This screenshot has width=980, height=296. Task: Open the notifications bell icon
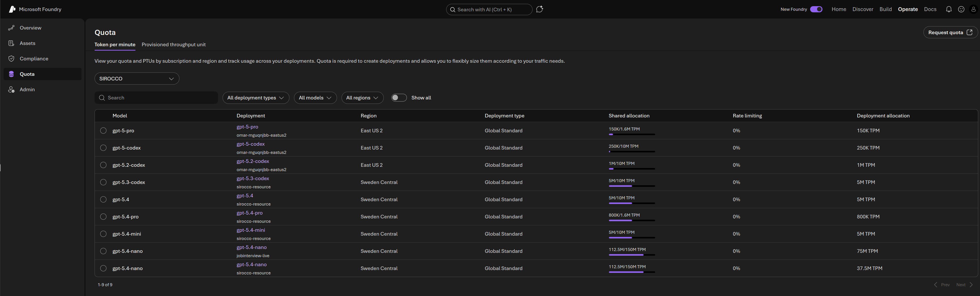coord(949,9)
